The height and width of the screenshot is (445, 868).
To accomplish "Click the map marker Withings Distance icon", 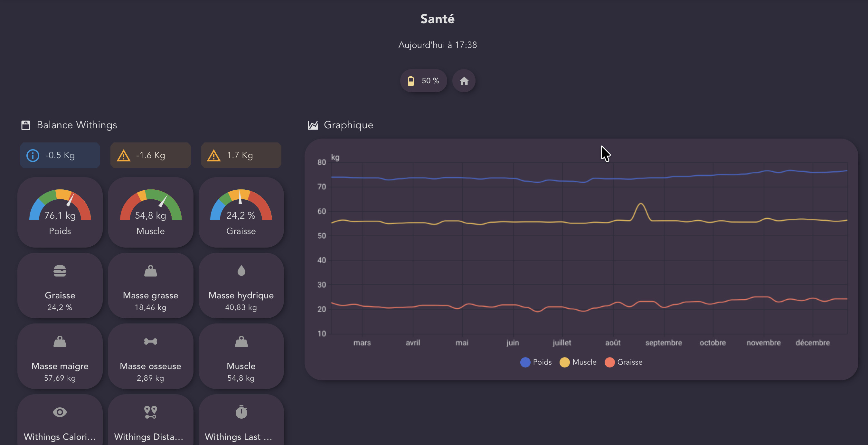I will tap(150, 412).
